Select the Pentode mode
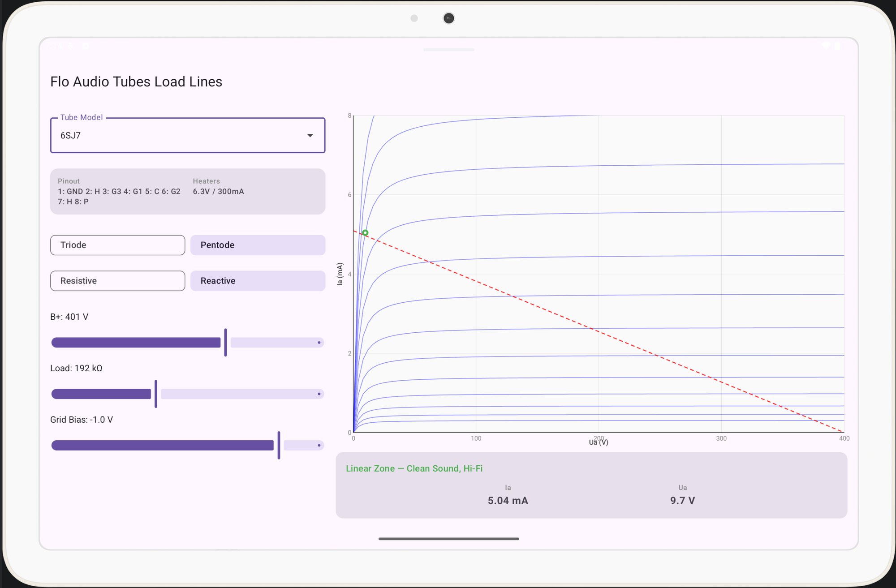896x588 pixels. tap(258, 245)
